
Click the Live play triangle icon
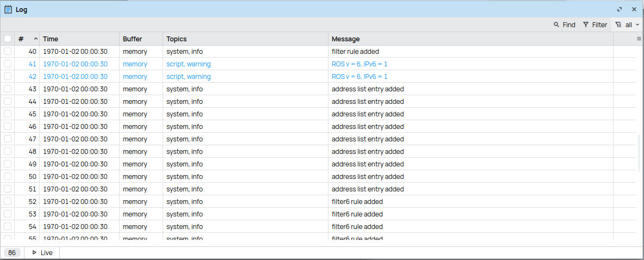[x=34, y=253]
